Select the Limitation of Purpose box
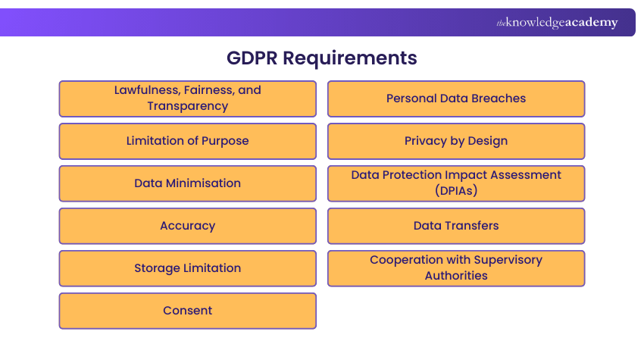The image size is (644, 341). (187, 141)
